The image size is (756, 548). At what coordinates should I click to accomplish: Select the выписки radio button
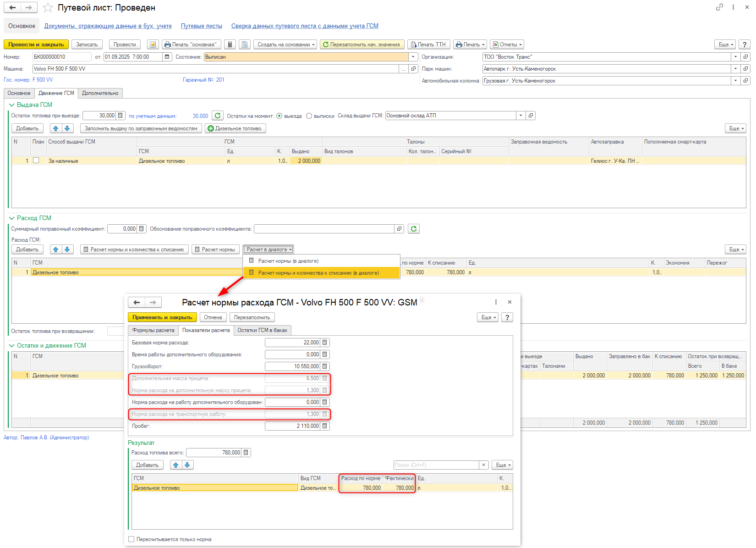309,116
